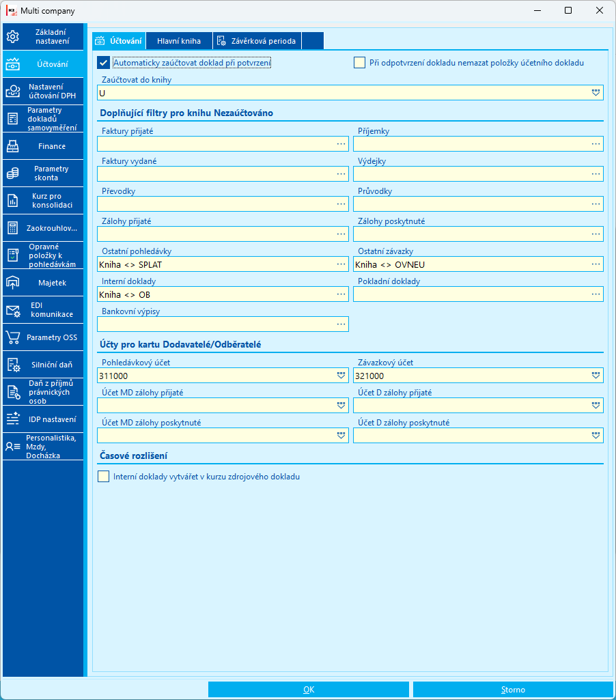Image resolution: width=616 pixels, height=700 pixels.
Task: Open the Majetek sidebar icon
Action: point(12,283)
